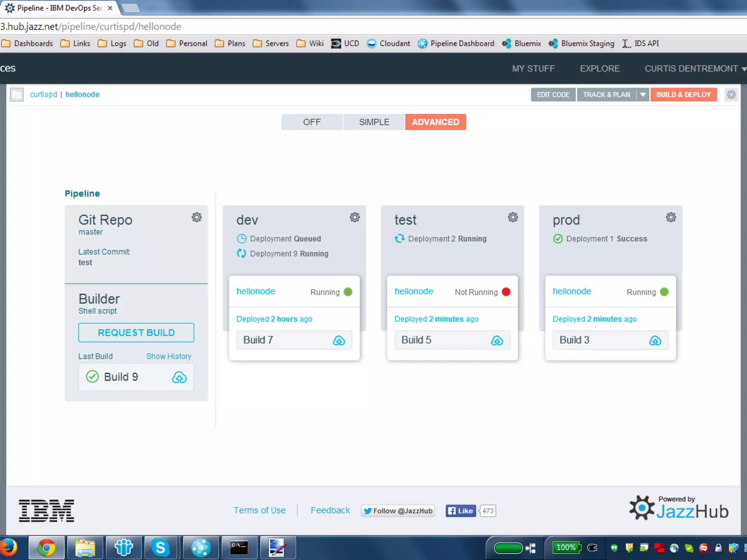This screenshot has height=560, width=747.
Task: Expand the Track & Plan dropdown arrow
Action: click(x=643, y=95)
